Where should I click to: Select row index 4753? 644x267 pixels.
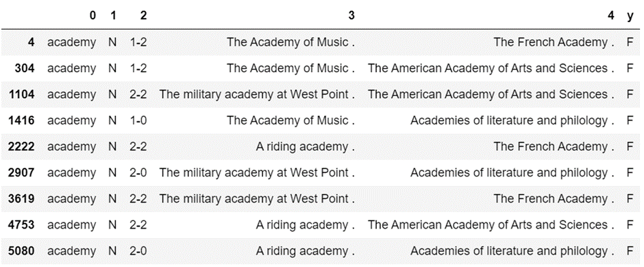click(x=22, y=225)
